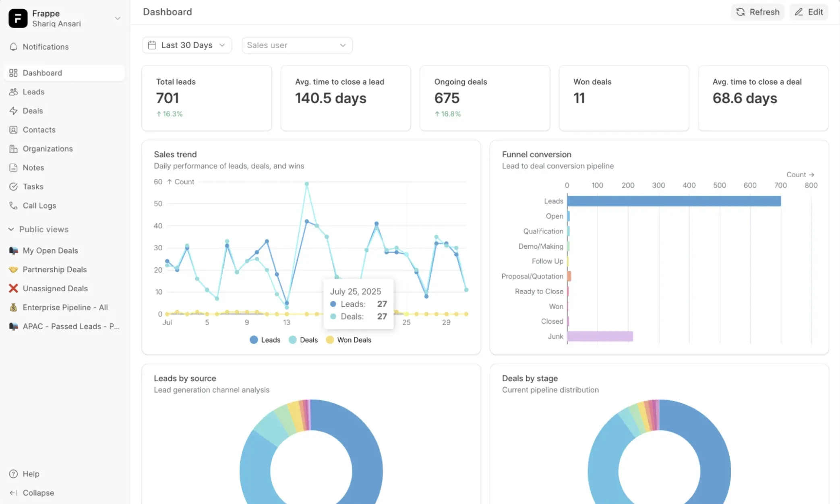840x504 pixels.
Task: Click the Partnership Deals handshake icon
Action: coord(13,269)
